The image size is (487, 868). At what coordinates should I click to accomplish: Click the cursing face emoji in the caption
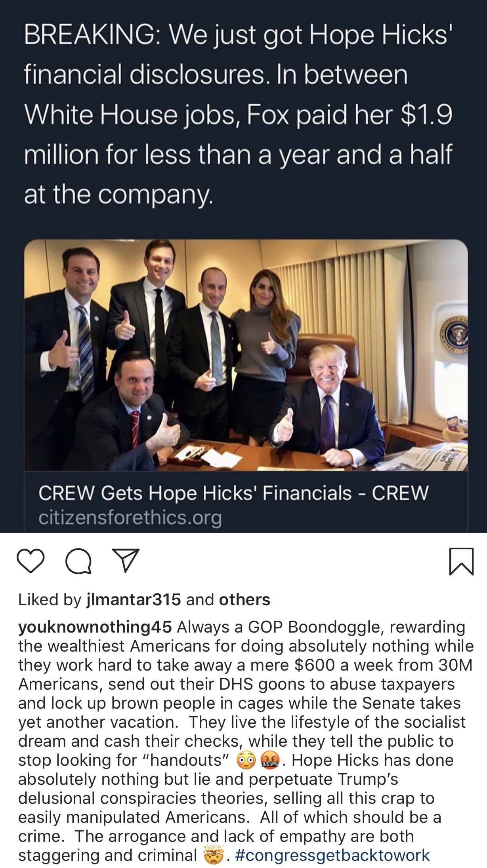click(x=270, y=761)
